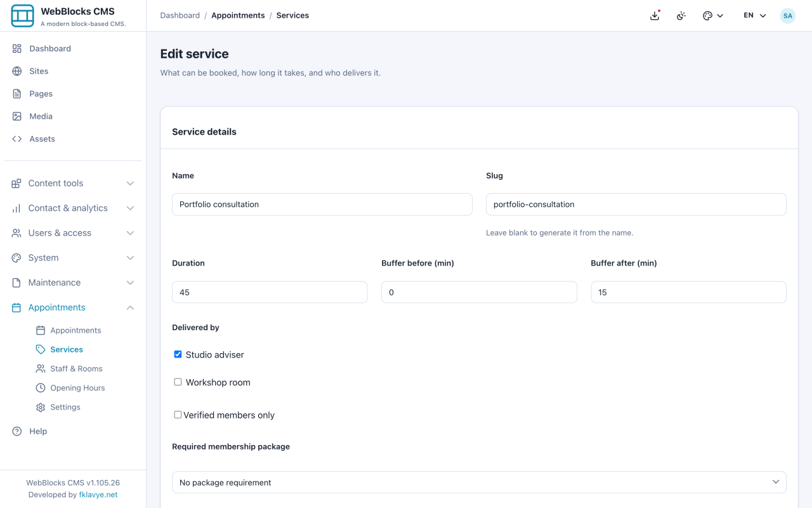Click the System palette icon in sidebar
Image resolution: width=812 pixels, height=508 pixels.
click(x=16, y=258)
